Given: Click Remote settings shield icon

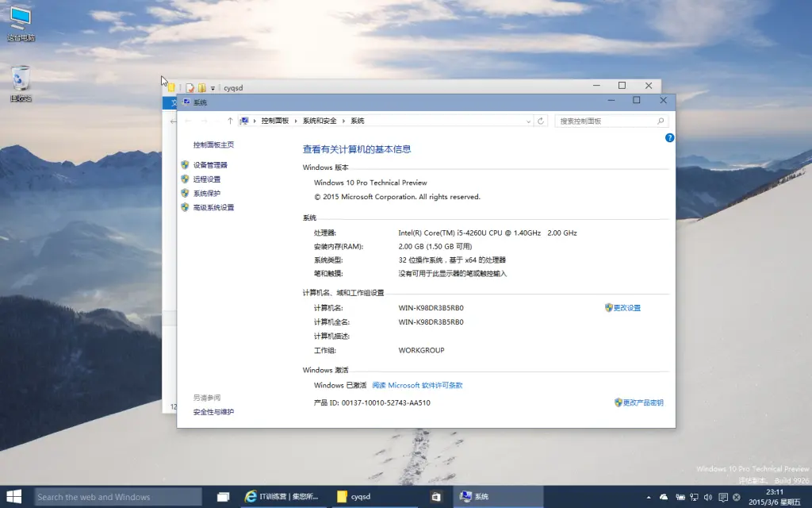Looking at the screenshot, I should point(185,179).
